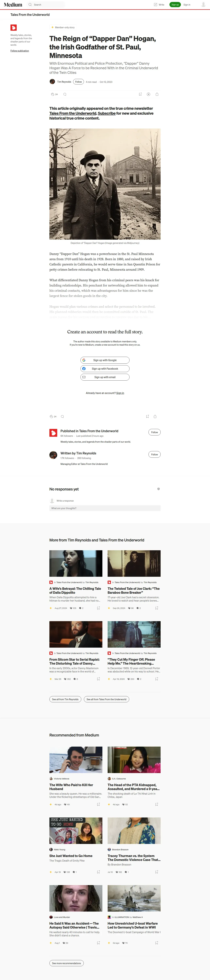The height and width of the screenshot is (980, 210).
Task: Open Written by Tim Reynolds profile link
Action: pos(78,453)
